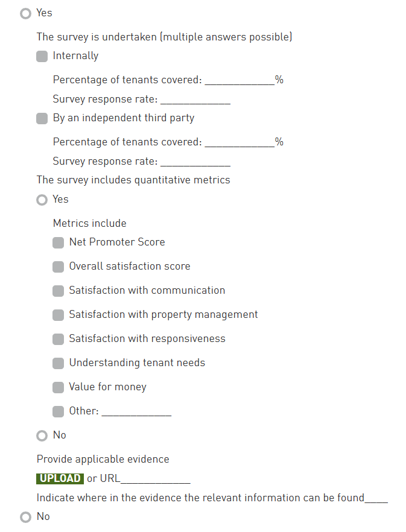Click Percentage of tenants covered field under Internally
406x532 pixels.
(239, 80)
